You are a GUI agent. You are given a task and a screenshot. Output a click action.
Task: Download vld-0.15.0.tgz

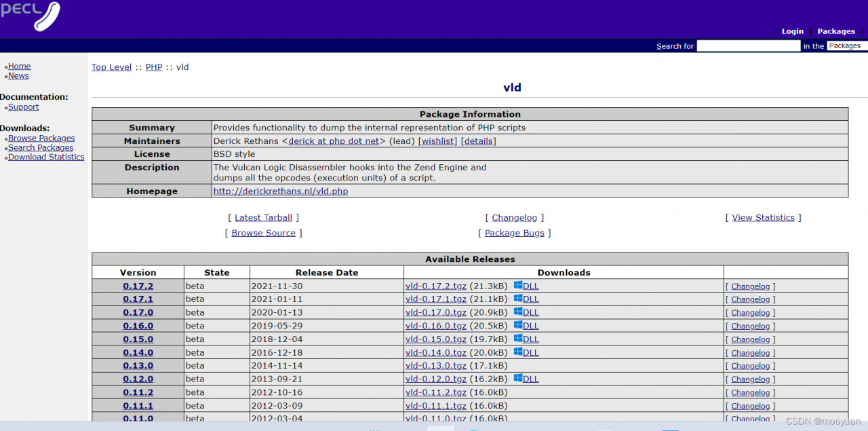[435, 339]
